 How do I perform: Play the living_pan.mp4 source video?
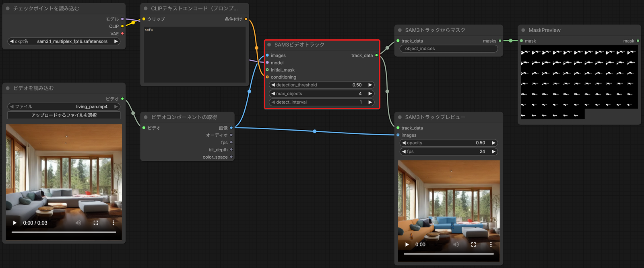[15, 223]
